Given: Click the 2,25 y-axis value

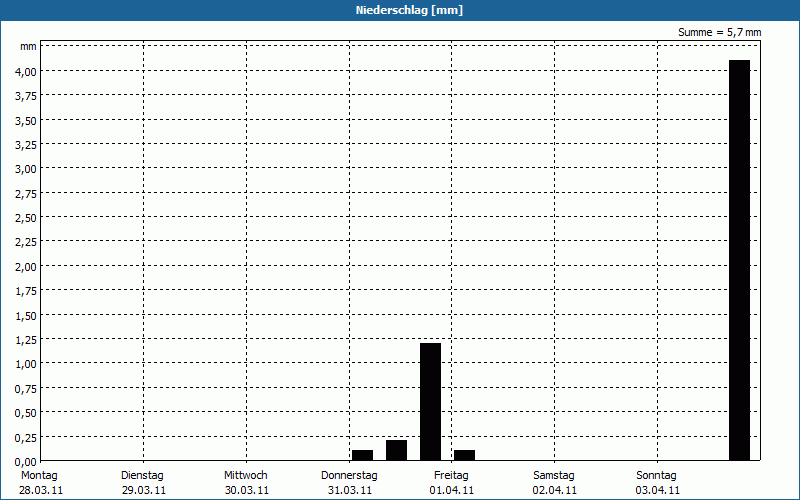Looking at the screenshot, I should pyautogui.click(x=26, y=242).
